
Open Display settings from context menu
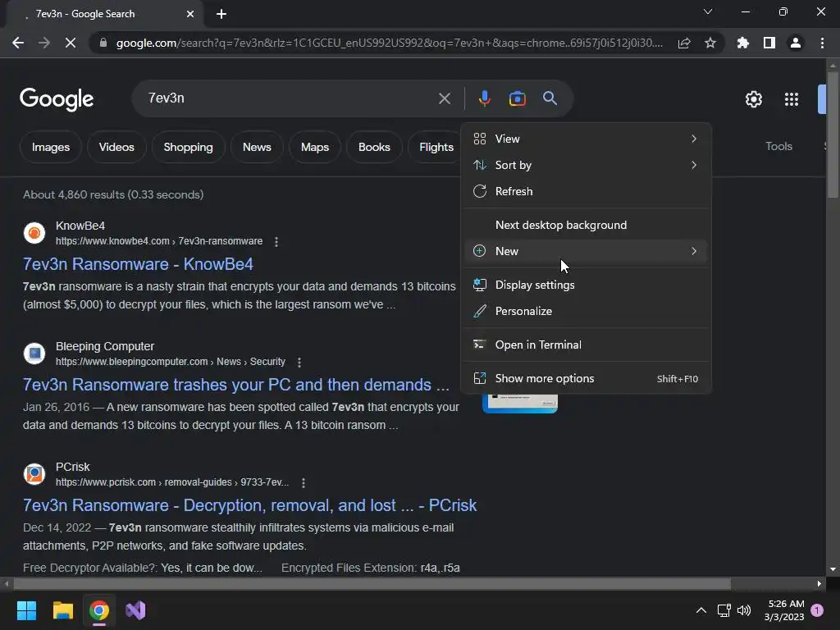tap(586, 285)
